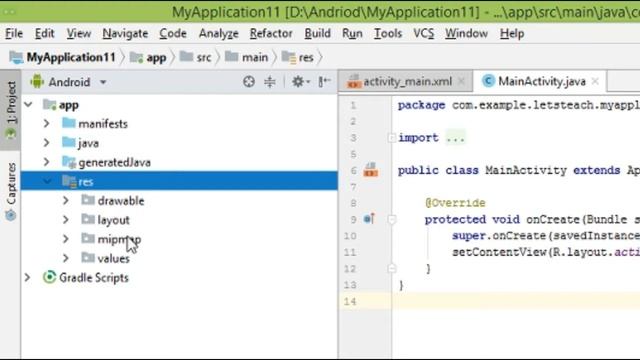The width and height of the screenshot is (640, 360).
Task: Select the mipmap folder row
Action: tap(179, 239)
